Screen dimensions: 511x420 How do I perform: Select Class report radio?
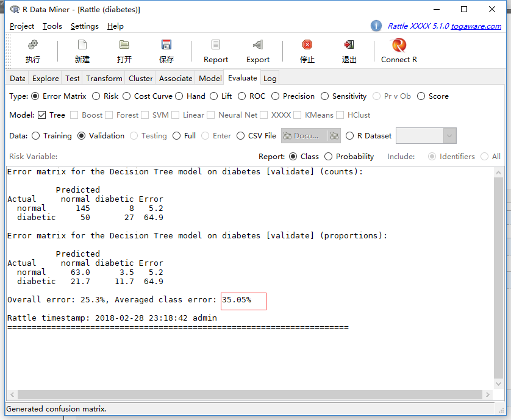click(293, 157)
